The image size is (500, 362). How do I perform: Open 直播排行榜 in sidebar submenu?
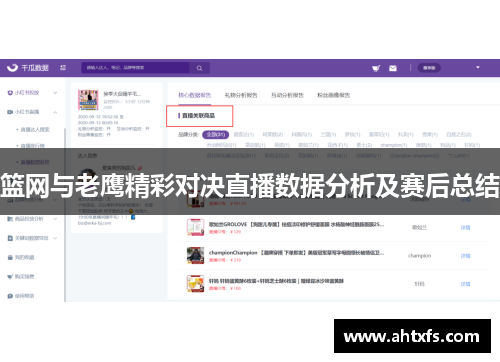(x=33, y=146)
